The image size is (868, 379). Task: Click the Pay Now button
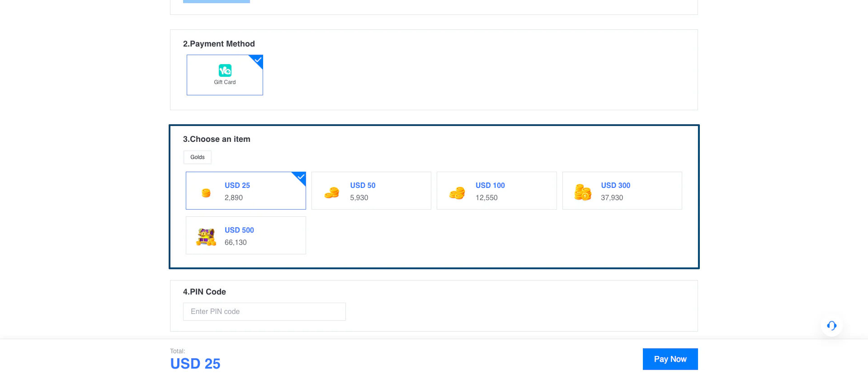670,359
